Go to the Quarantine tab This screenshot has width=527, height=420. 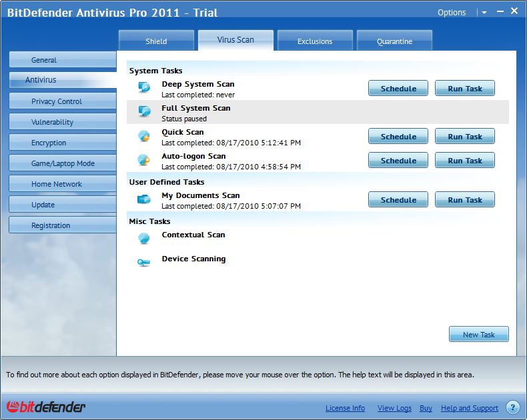tap(394, 41)
